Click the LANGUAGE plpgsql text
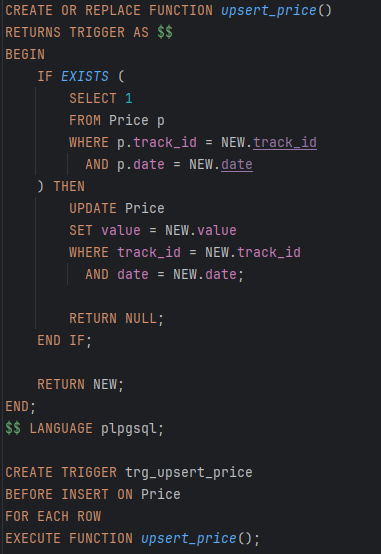Screen dimensions: 381x554 tap(93, 429)
